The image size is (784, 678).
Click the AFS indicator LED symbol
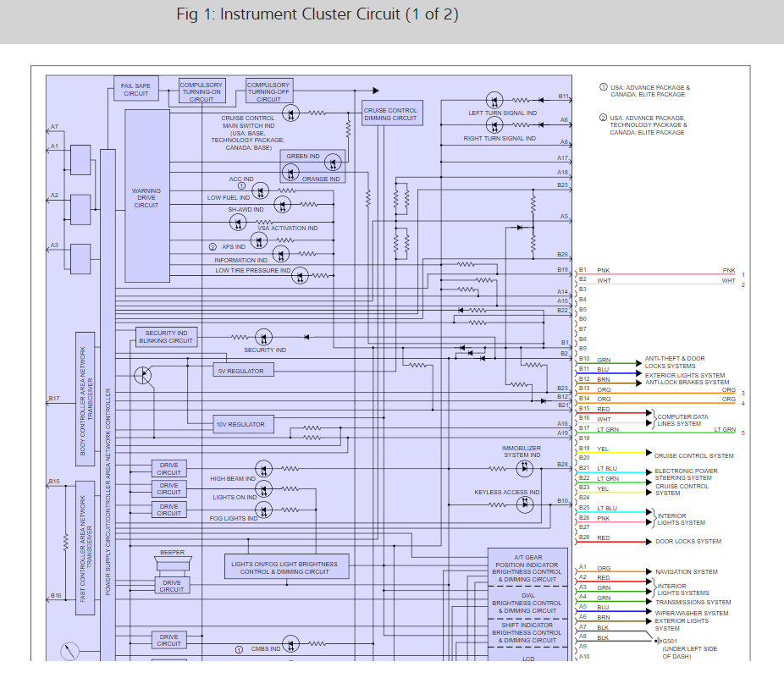[x=258, y=241]
